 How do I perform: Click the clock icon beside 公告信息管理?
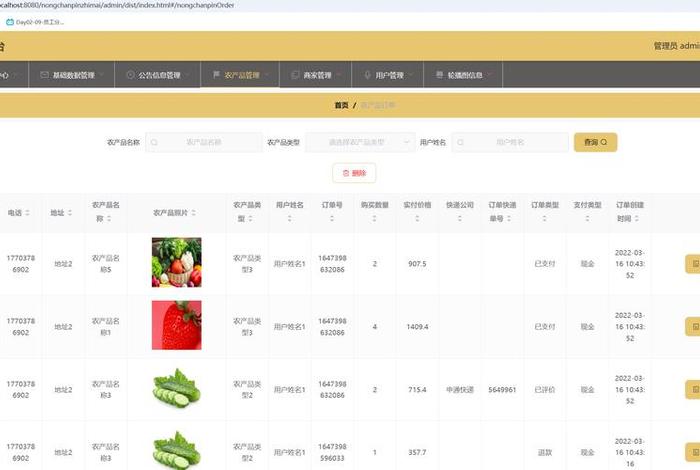click(130, 75)
